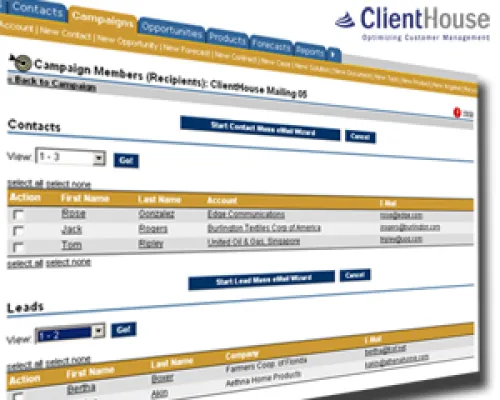Click Aethna Home Products company
The width and height of the screenshot is (500, 400).
coord(263,379)
